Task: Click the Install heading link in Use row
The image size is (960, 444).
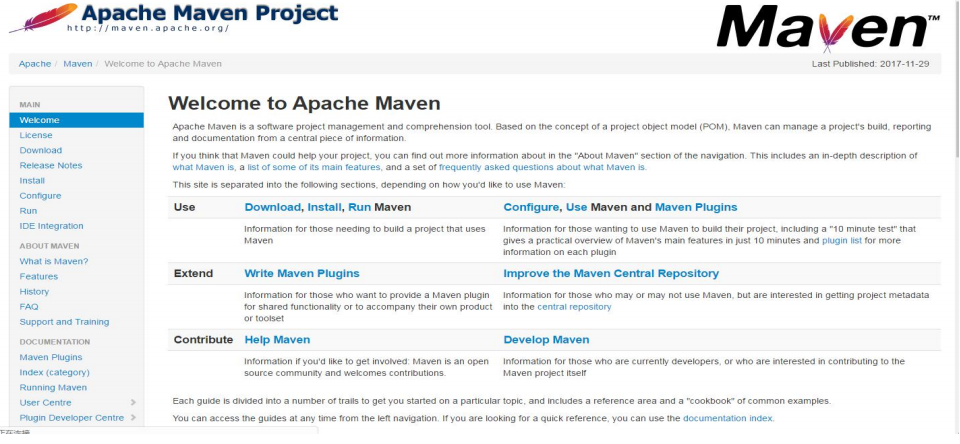Action: (x=324, y=207)
